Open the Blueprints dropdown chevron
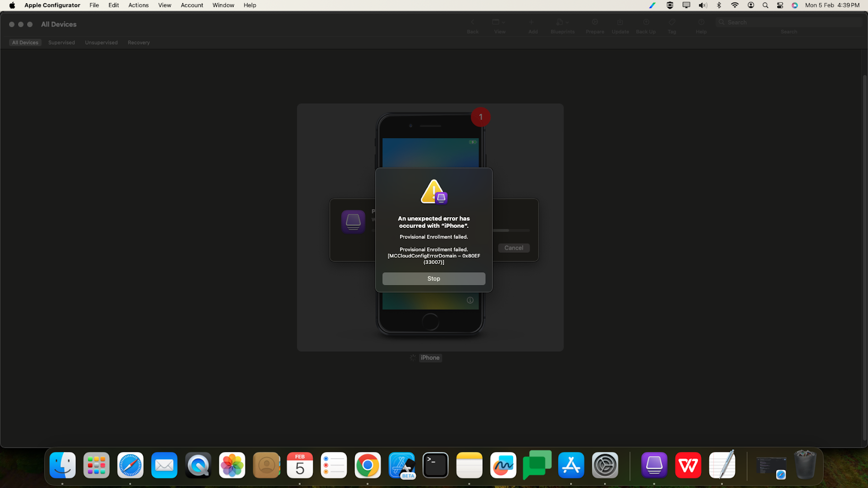 pyautogui.click(x=568, y=22)
